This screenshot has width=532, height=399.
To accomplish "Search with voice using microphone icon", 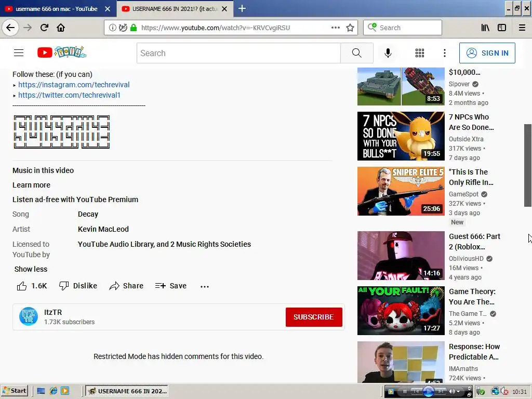I will (388, 53).
